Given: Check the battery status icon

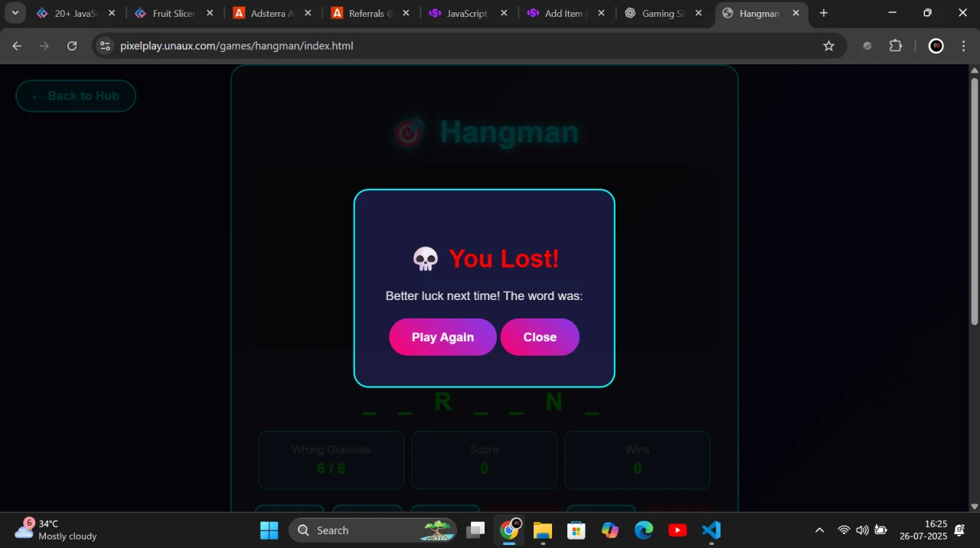Looking at the screenshot, I should 880,530.
